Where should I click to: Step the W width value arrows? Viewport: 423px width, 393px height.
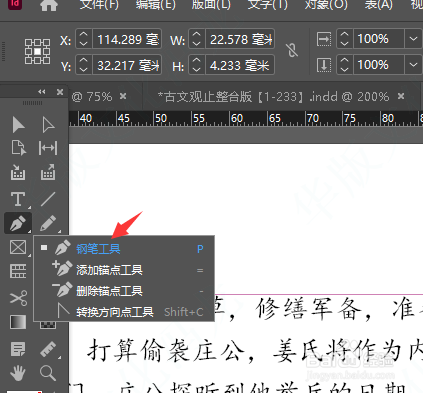pyautogui.click(x=197, y=39)
